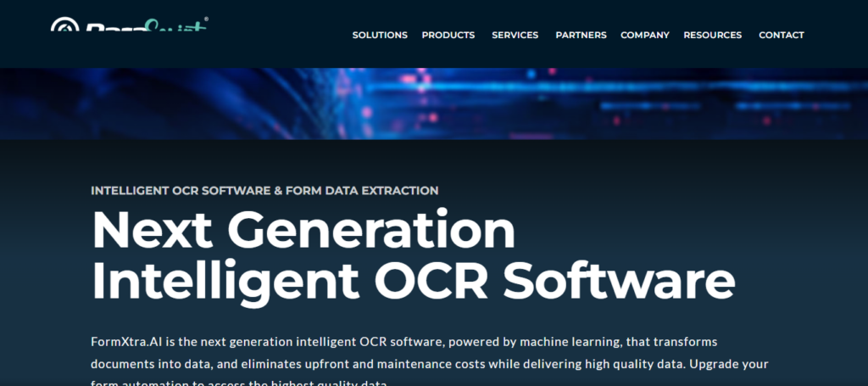Click the site logo in header
This screenshot has width=868, height=386.
pyautogui.click(x=130, y=24)
